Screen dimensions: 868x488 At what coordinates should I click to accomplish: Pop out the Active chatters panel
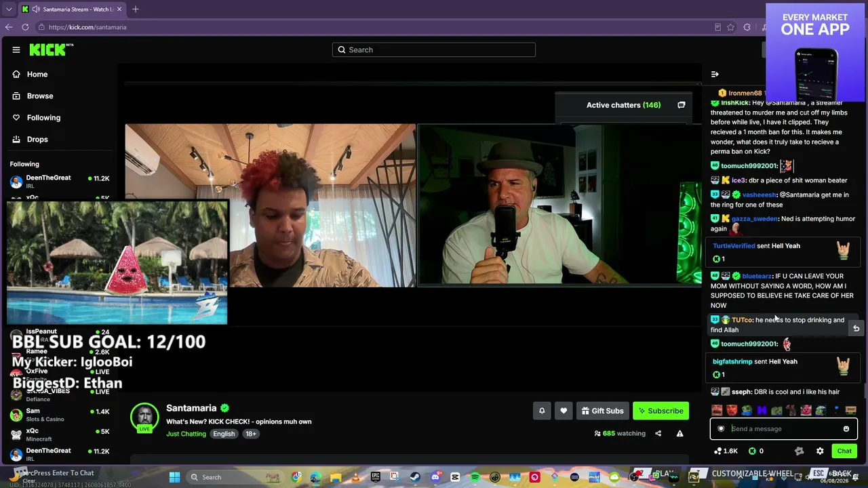(x=682, y=105)
